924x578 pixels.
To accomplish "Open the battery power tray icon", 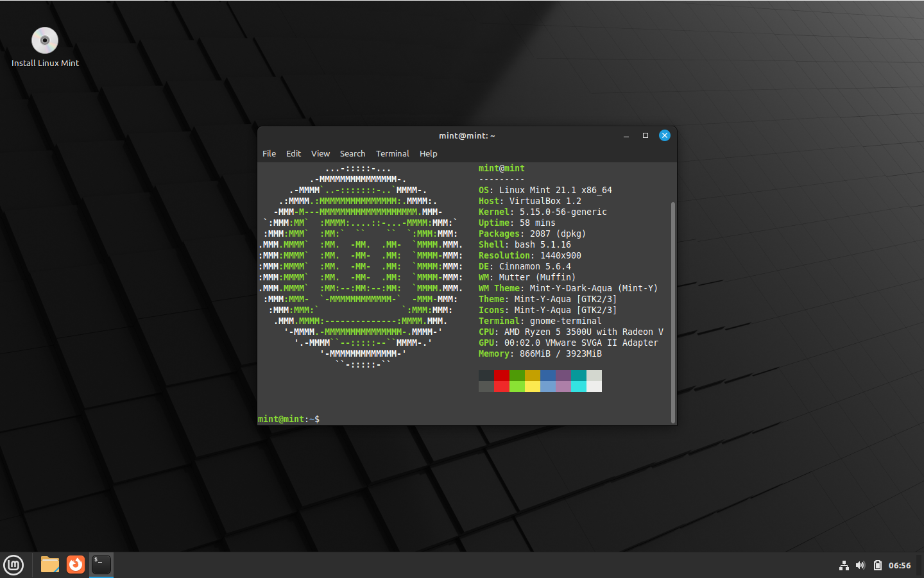I will click(877, 565).
